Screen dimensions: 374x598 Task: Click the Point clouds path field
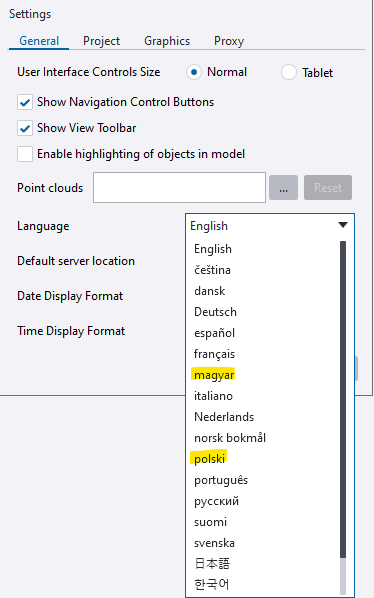(x=179, y=188)
